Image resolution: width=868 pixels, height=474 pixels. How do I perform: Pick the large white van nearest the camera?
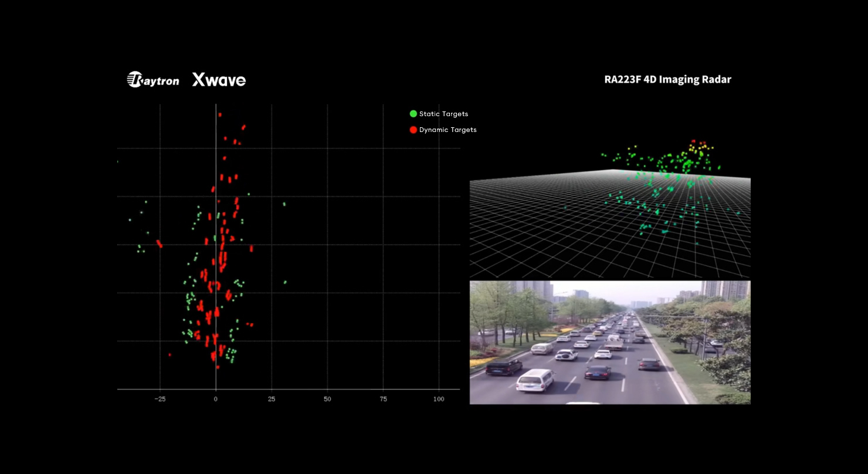[535, 380]
